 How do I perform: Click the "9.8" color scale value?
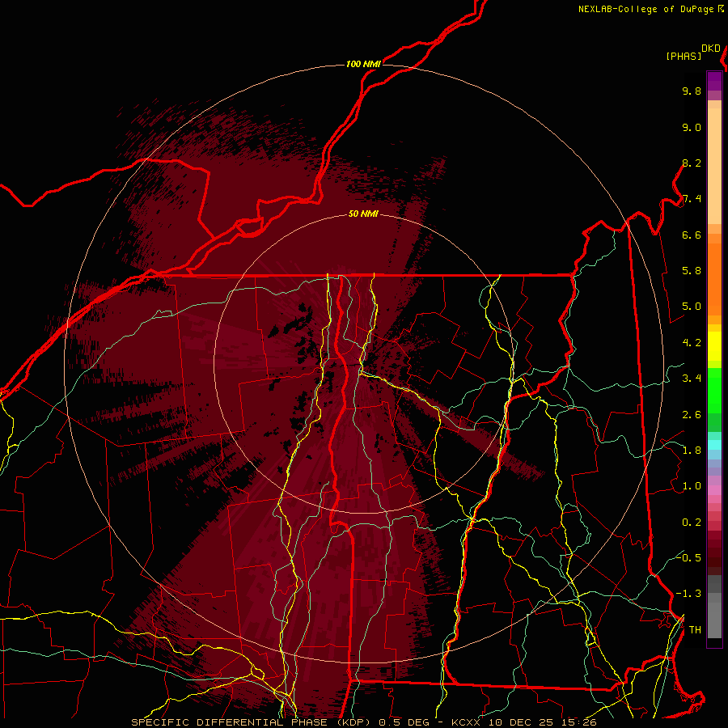[692, 91]
